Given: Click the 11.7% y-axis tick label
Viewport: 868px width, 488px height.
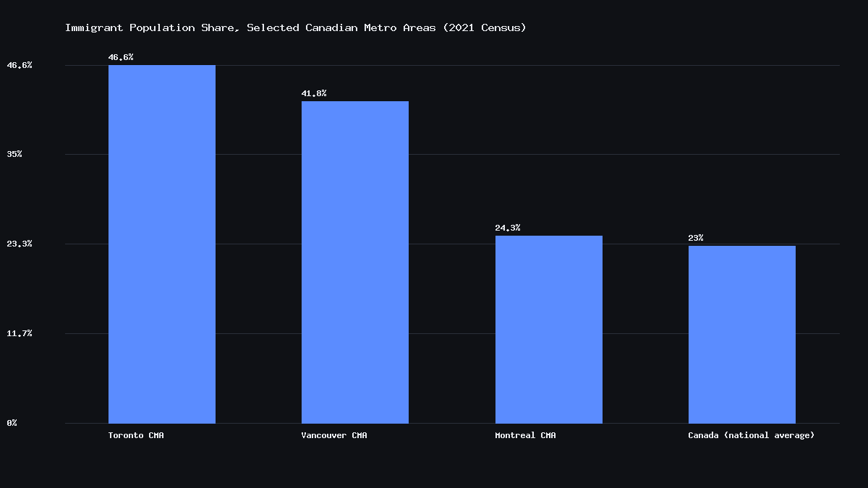Looking at the screenshot, I should point(20,333).
